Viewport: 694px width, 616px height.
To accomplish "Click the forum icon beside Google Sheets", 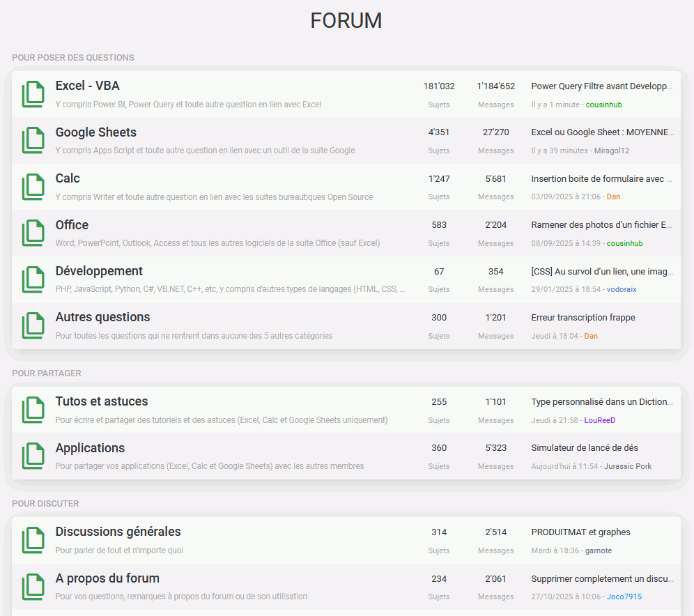I will [x=33, y=140].
